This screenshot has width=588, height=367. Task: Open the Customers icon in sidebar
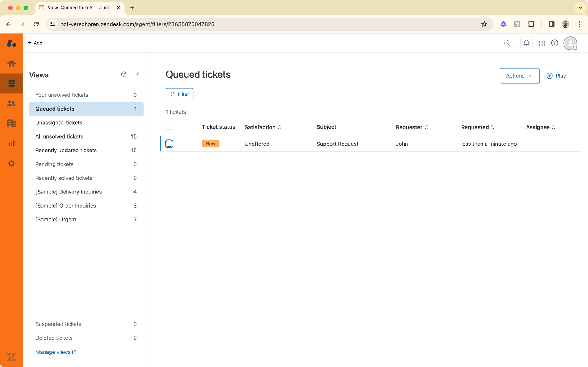(x=11, y=104)
